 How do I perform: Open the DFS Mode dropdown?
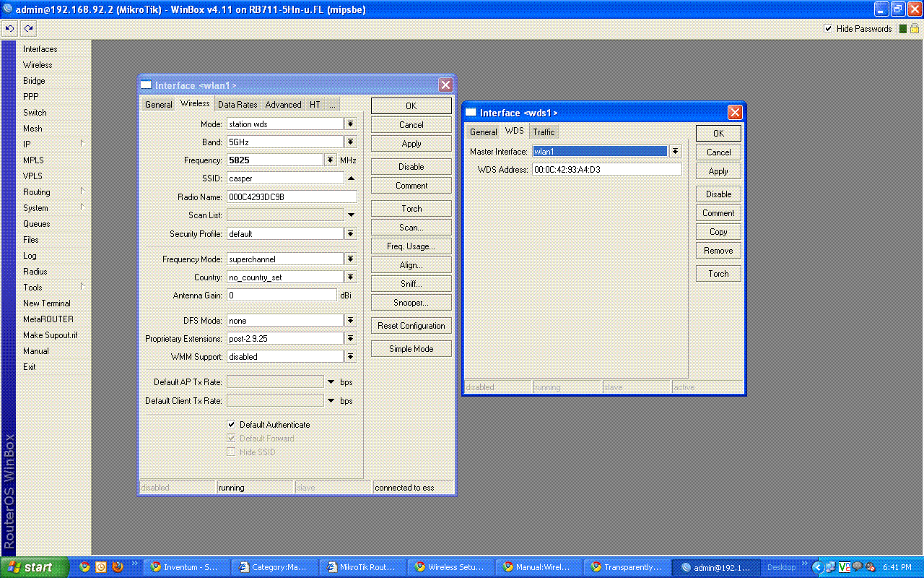(351, 321)
